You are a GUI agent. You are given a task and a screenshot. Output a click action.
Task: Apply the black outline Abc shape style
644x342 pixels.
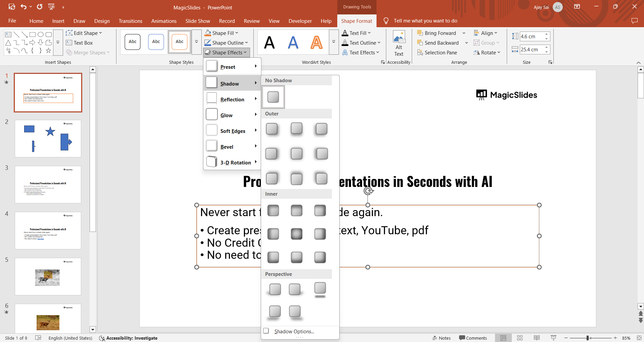click(133, 42)
